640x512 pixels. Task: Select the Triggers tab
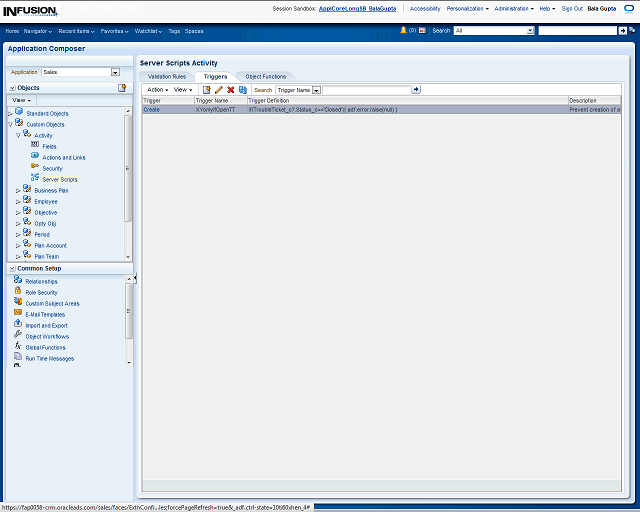click(x=215, y=76)
